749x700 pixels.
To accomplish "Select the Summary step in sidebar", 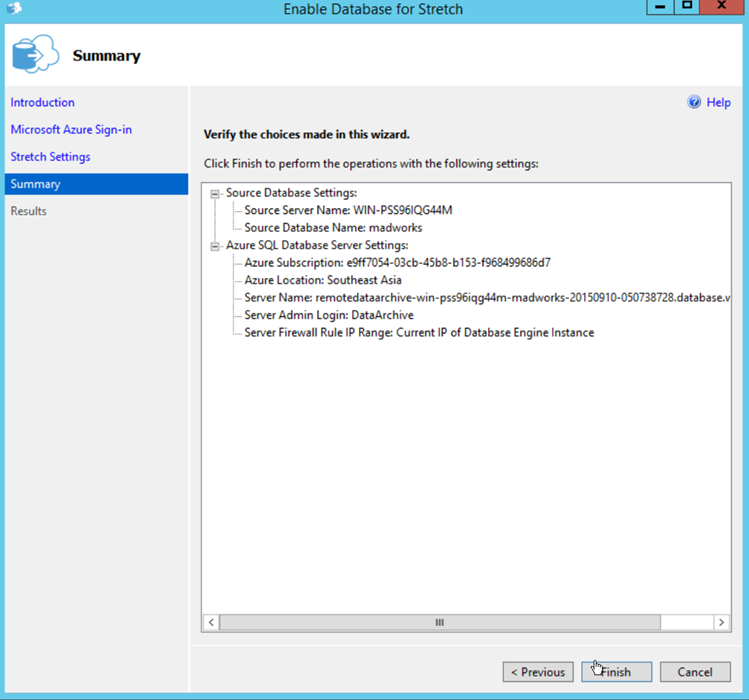I will [96, 184].
